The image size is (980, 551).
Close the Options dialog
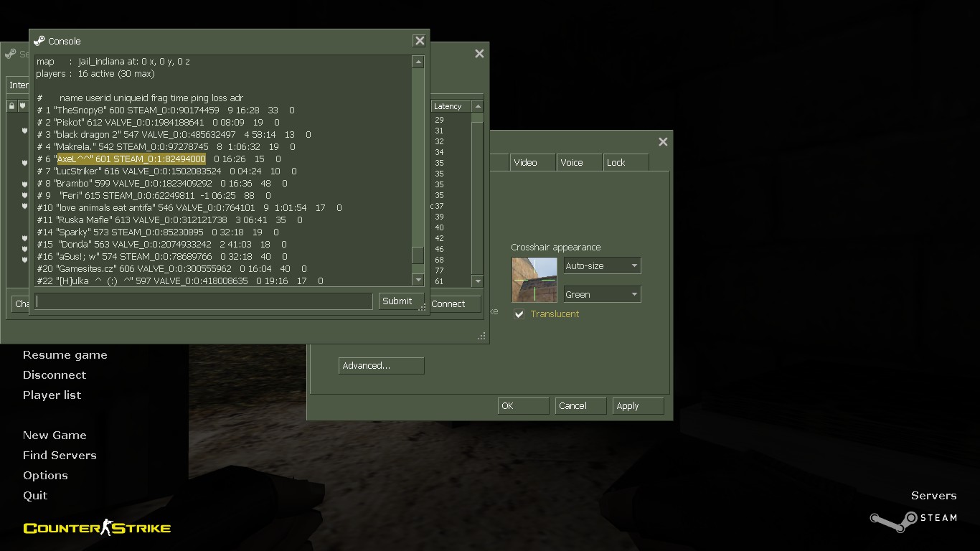click(x=663, y=142)
